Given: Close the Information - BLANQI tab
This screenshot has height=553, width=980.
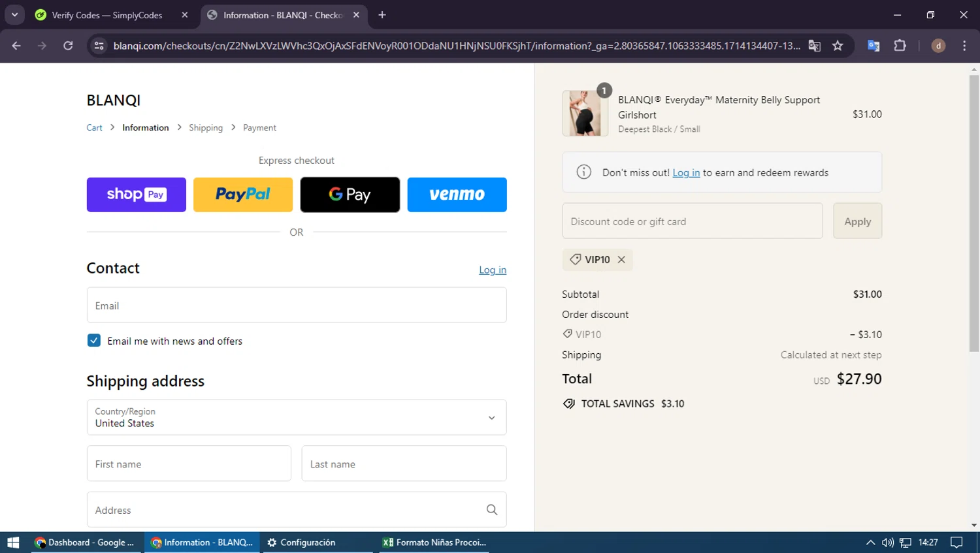Looking at the screenshot, I should tap(356, 15).
